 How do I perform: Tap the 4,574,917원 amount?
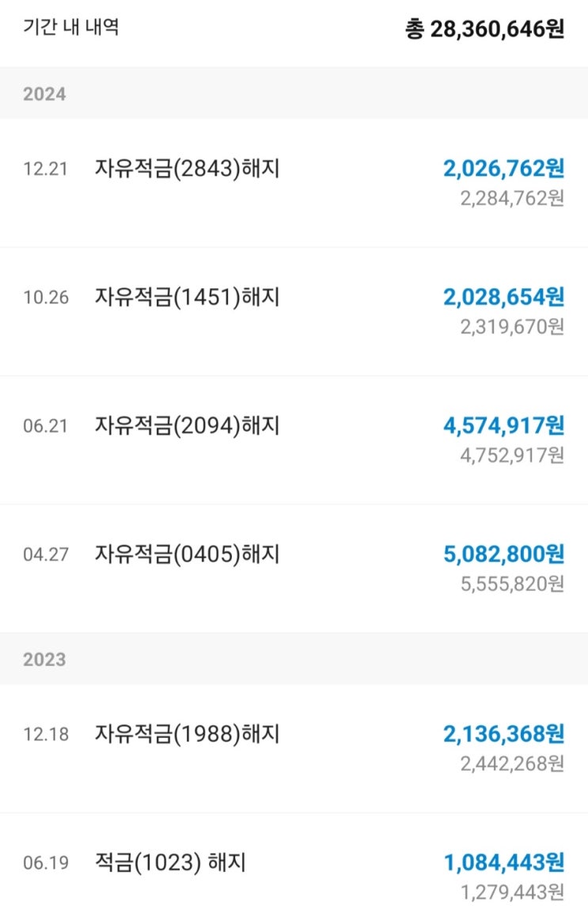point(503,426)
